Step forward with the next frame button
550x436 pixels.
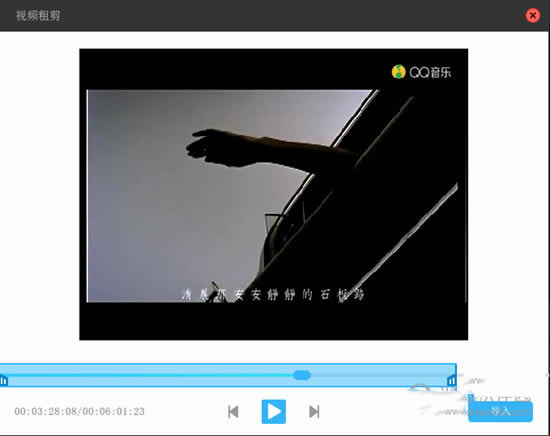pyautogui.click(x=314, y=412)
